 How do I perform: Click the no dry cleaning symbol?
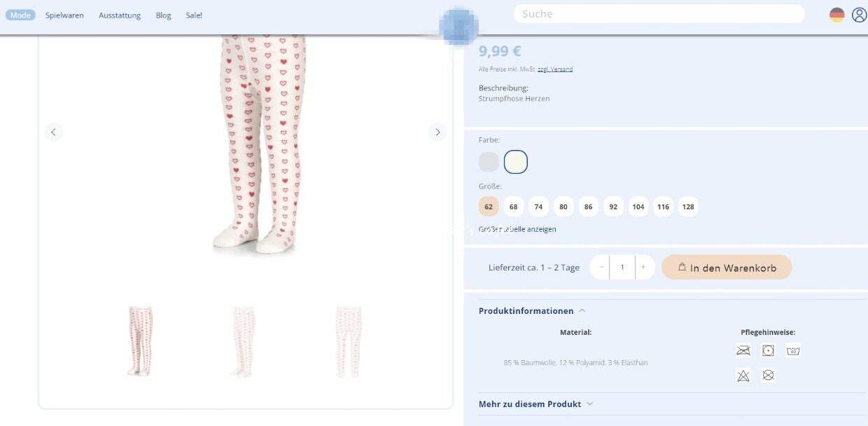click(x=768, y=376)
